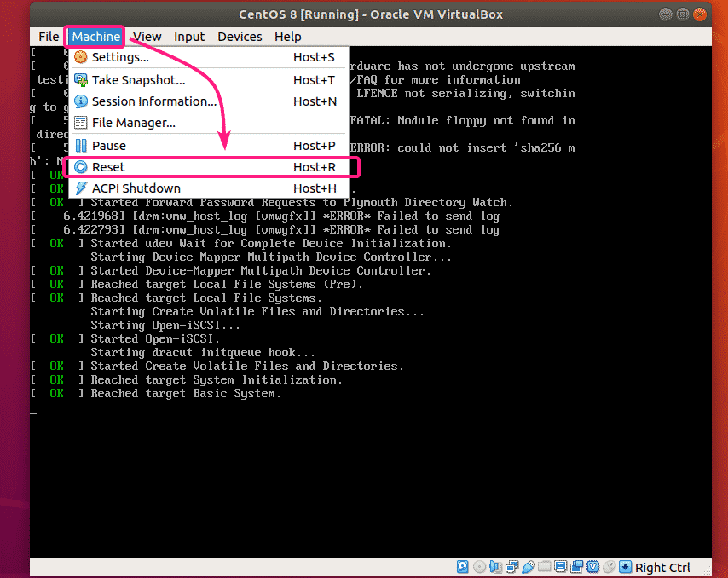Click the ACPI Shutdown lightning icon
This screenshot has width=728, height=578.
(81, 188)
